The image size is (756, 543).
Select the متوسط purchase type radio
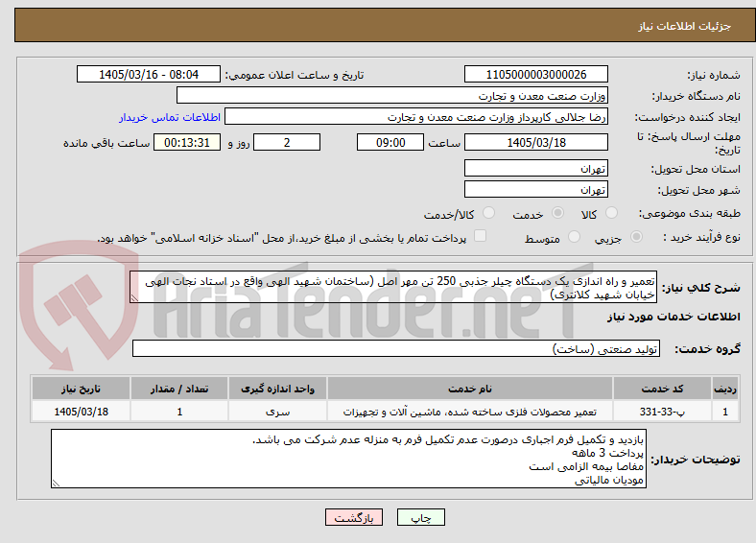574,237
